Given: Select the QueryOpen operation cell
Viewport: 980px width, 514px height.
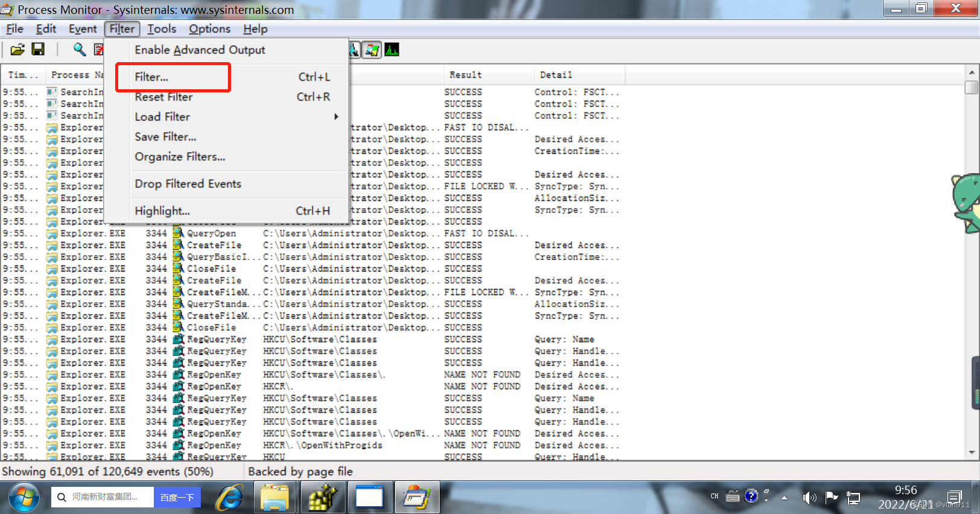Looking at the screenshot, I should (x=211, y=233).
